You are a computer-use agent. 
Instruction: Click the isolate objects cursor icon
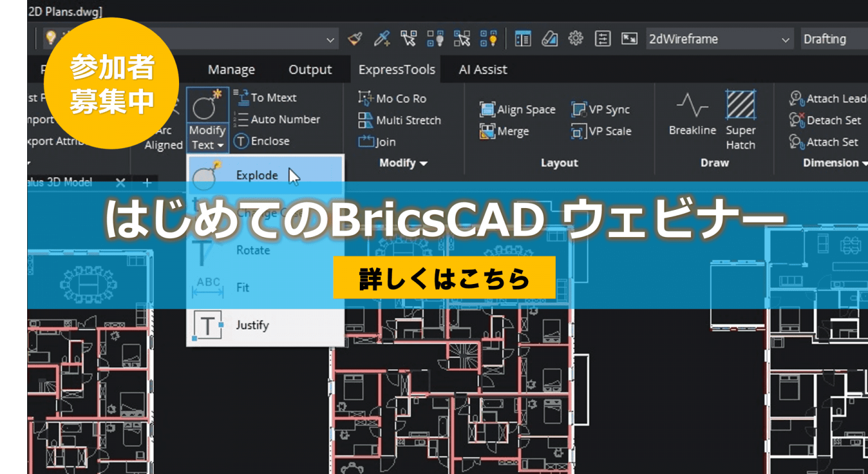pyautogui.click(x=462, y=39)
